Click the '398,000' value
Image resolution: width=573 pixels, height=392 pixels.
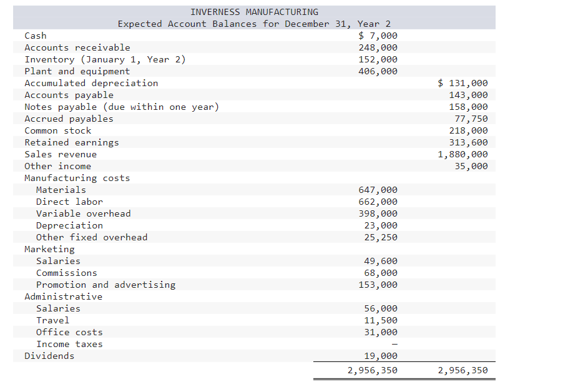tap(378, 213)
